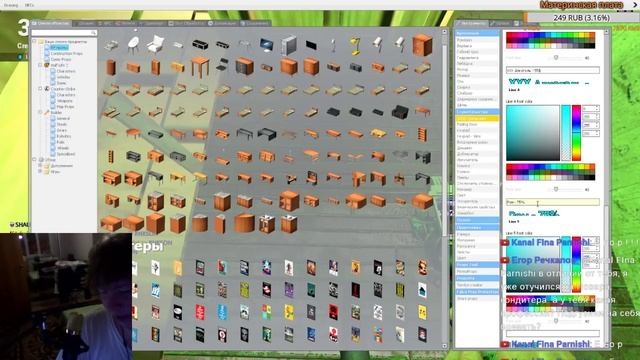Spawn the tall four-legged wooden table prop
Screen dimensions: 640x360
coord(200,67)
